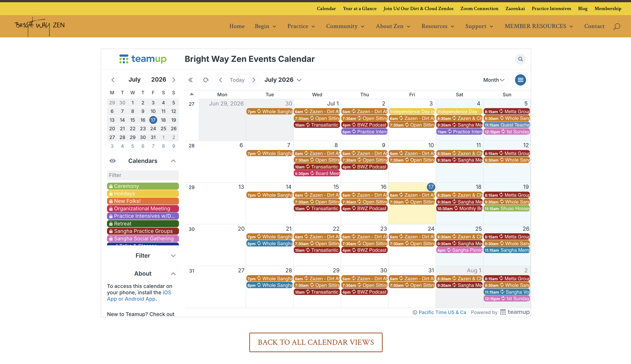Open Blog in top bar

click(583, 9)
